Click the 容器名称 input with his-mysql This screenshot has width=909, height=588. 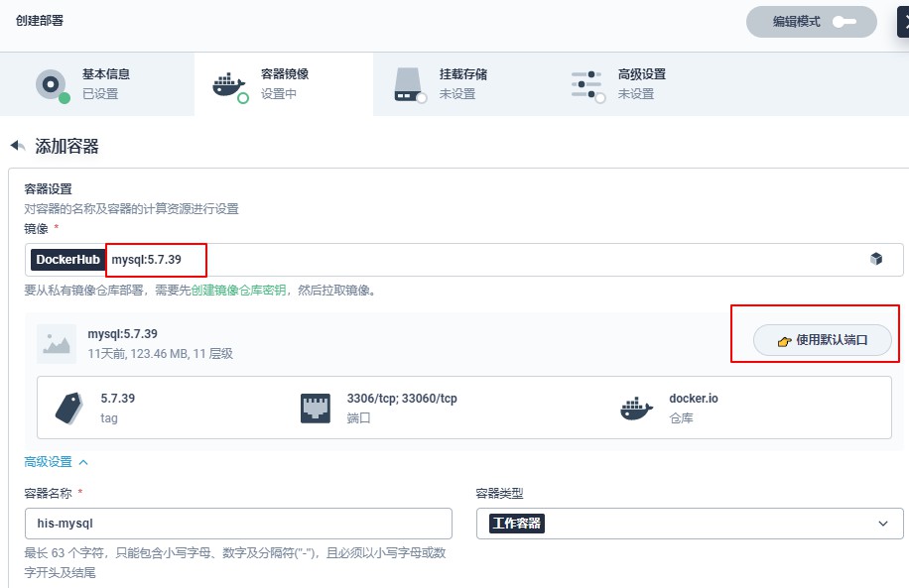(x=238, y=524)
